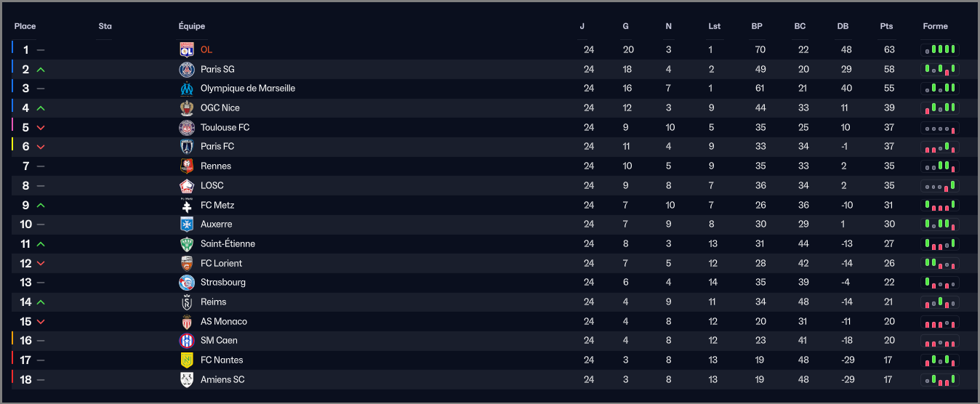Open the Rennes team name link
Viewport: 980px width, 404px height.
(216, 166)
